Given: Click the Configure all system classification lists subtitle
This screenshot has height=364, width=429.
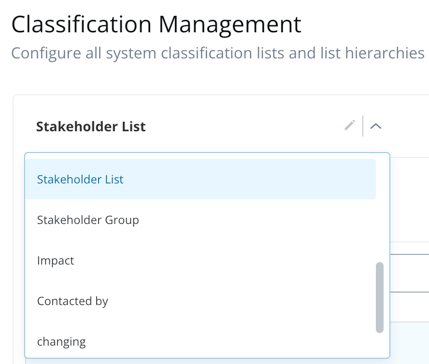Looking at the screenshot, I should point(218,53).
